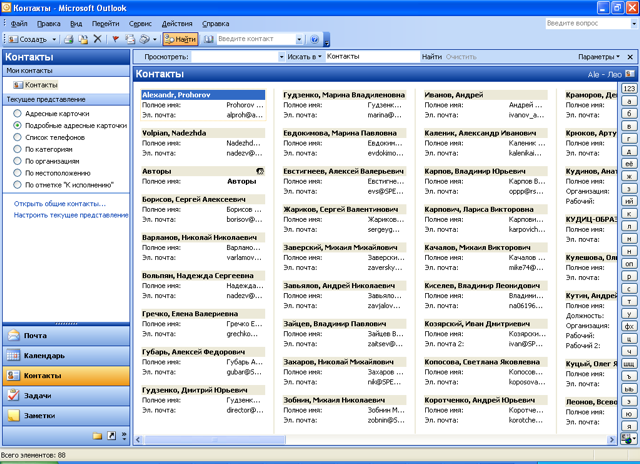
Task: Jump to letter б in index
Action: tap(629, 114)
